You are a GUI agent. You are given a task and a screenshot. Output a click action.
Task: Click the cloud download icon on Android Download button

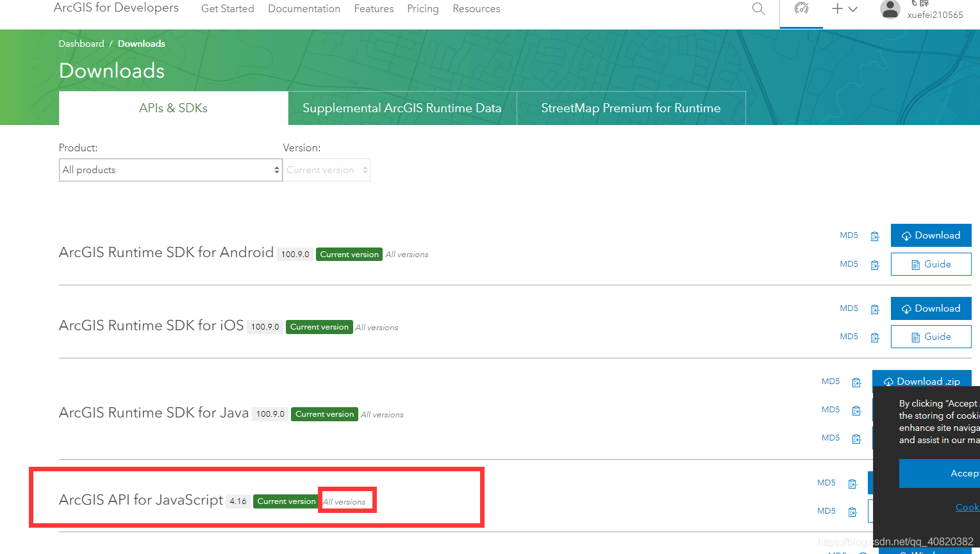[x=906, y=235]
